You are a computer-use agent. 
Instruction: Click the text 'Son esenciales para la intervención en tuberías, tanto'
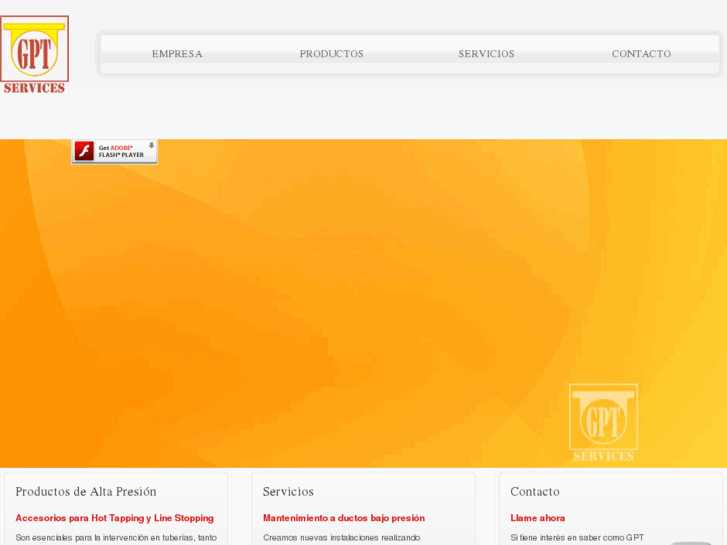pos(116,538)
